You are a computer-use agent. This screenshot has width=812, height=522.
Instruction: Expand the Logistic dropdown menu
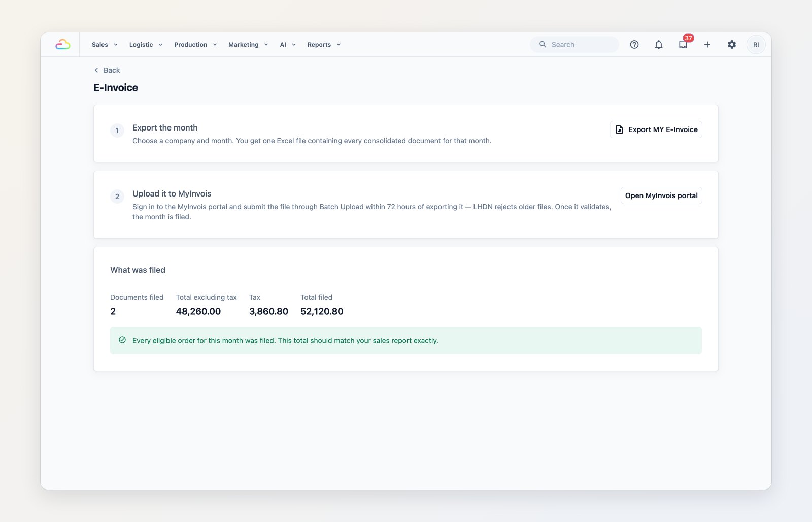[146, 45]
